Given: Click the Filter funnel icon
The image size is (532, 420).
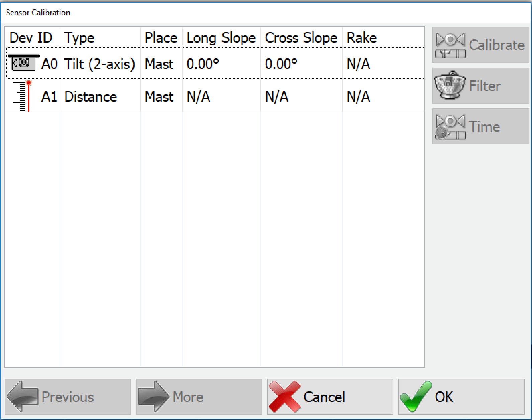Looking at the screenshot, I should 449,85.
